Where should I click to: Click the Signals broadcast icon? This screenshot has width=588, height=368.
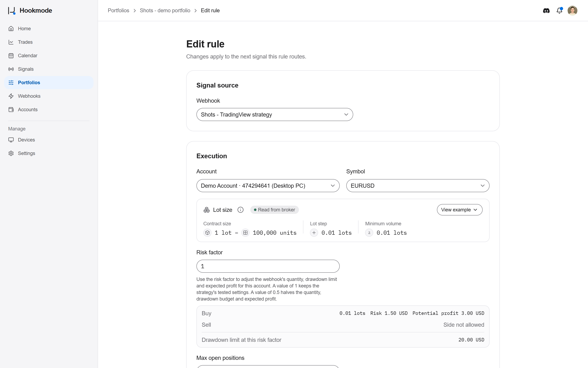11,69
